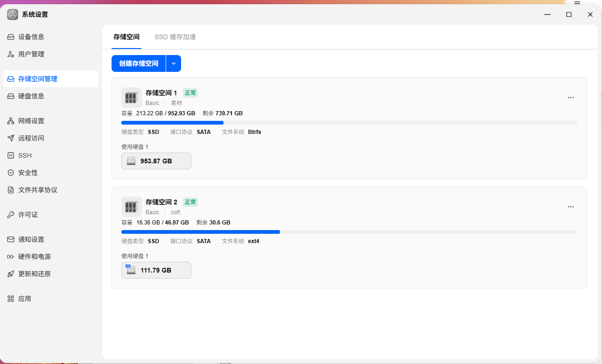Click the 文件共享协议 document icon
This screenshot has height=364, width=602.
coord(11,190)
